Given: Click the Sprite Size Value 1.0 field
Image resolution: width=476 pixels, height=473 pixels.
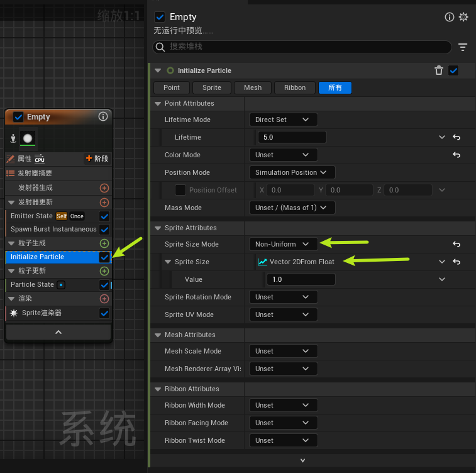Looking at the screenshot, I should (301, 279).
